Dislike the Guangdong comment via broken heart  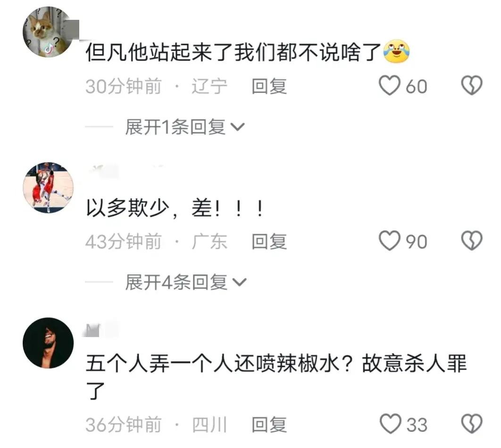(x=472, y=240)
